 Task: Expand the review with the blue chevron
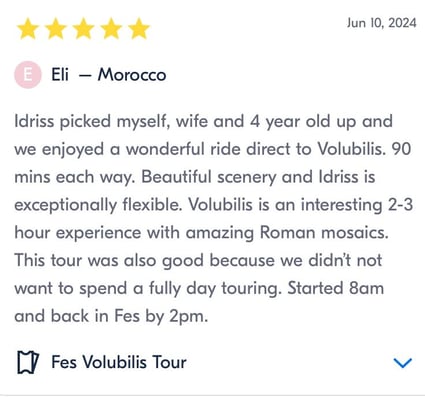403,363
